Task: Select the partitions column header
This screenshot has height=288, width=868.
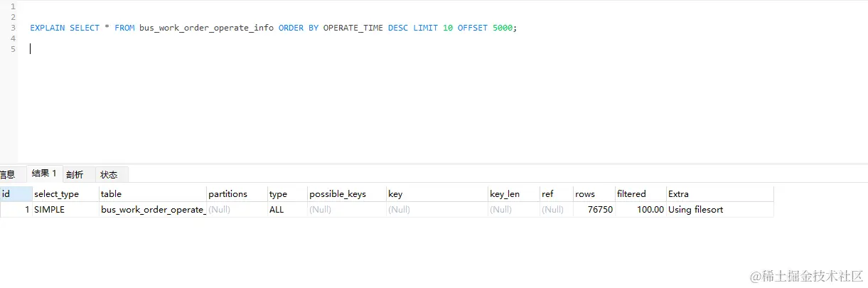Action: (237, 193)
